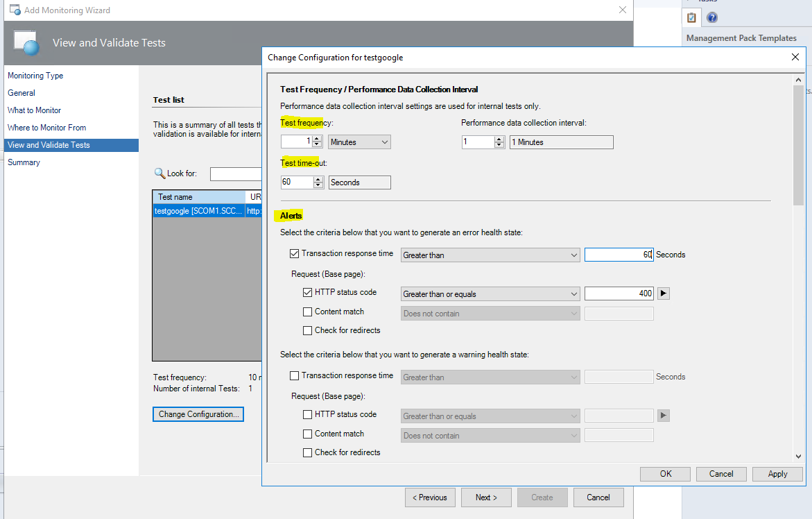Click the magnifier Look for search icon

pyautogui.click(x=159, y=173)
